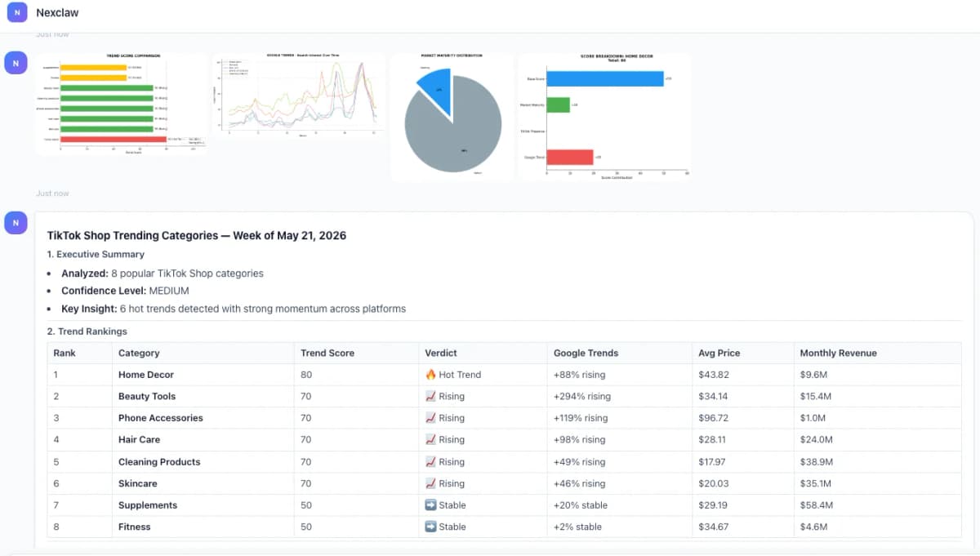This screenshot has width=980, height=556.
Task: Open the Trend Score Comparison bar chart thumbnail
Action: tap(122, 104)
